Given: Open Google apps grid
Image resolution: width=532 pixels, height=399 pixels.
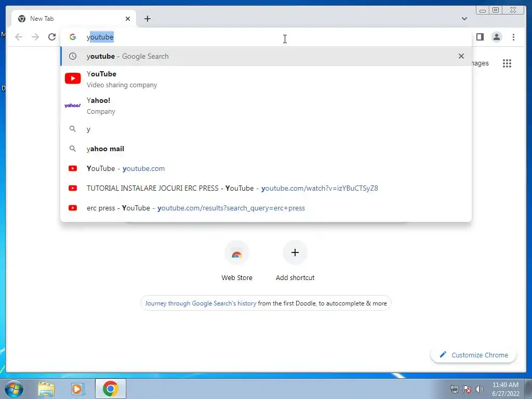Looking at the screenshot, I should tap(507, 63).
